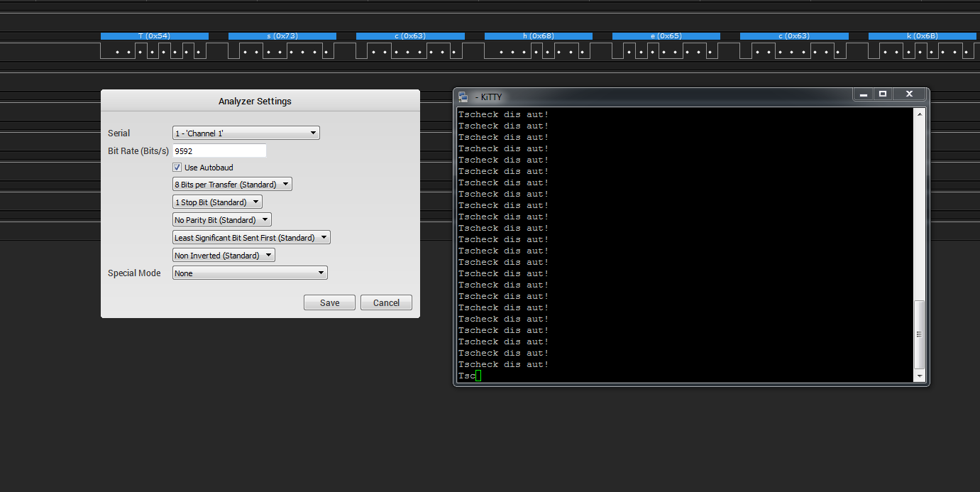Cancel the Analyzer Settings dialog
The image size is (980, 492).
(x=386, y=302)
